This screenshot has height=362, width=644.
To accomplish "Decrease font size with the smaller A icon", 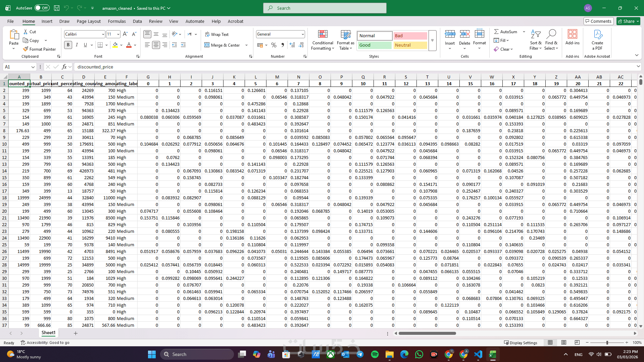I will pos(134,34).
